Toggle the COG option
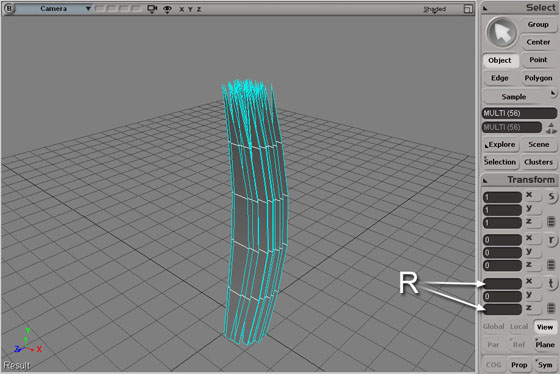 coord(493,365)
